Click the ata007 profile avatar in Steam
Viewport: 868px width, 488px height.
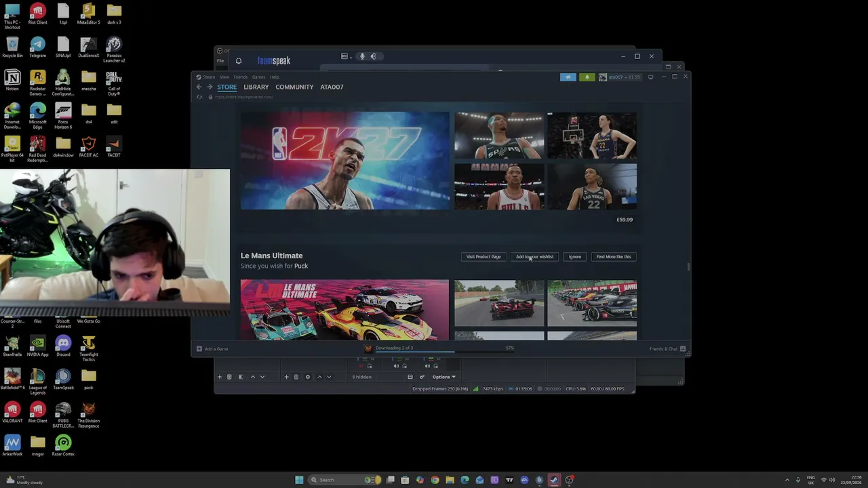602,77
